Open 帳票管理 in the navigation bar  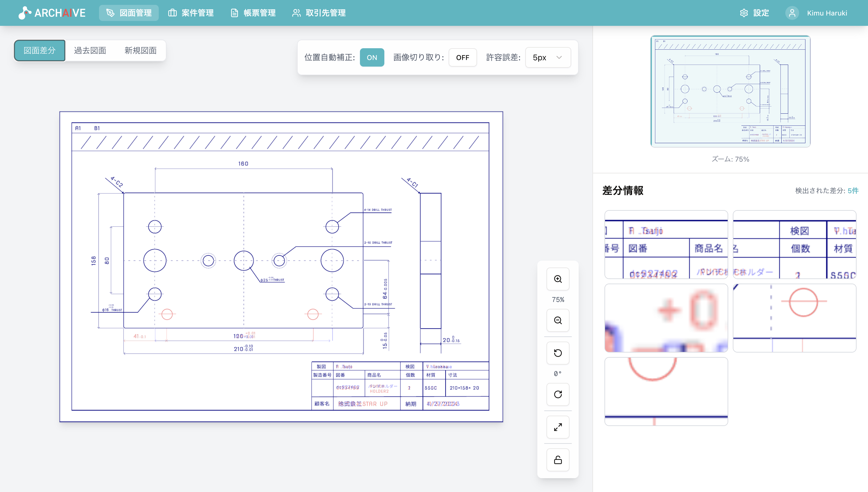click(253, 13)
